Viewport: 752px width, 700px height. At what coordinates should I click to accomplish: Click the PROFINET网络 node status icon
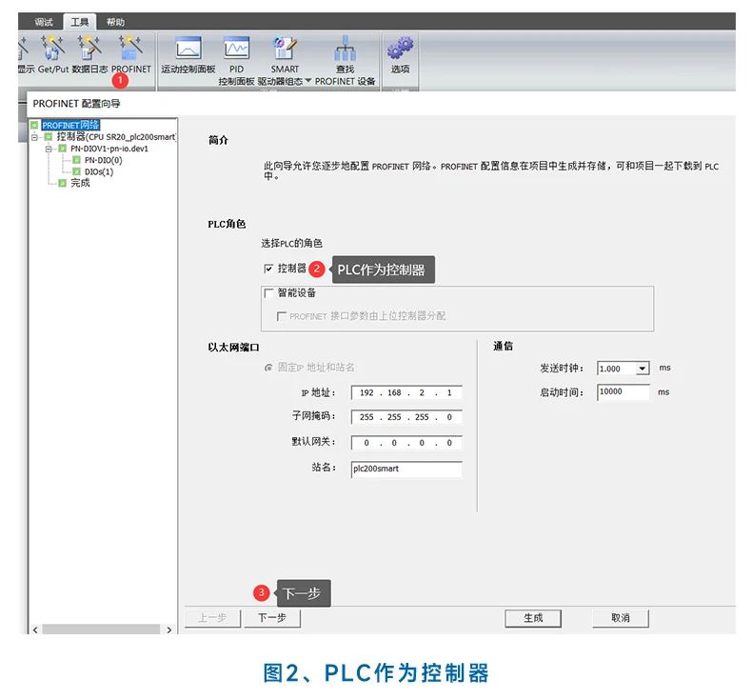point(34,125)
